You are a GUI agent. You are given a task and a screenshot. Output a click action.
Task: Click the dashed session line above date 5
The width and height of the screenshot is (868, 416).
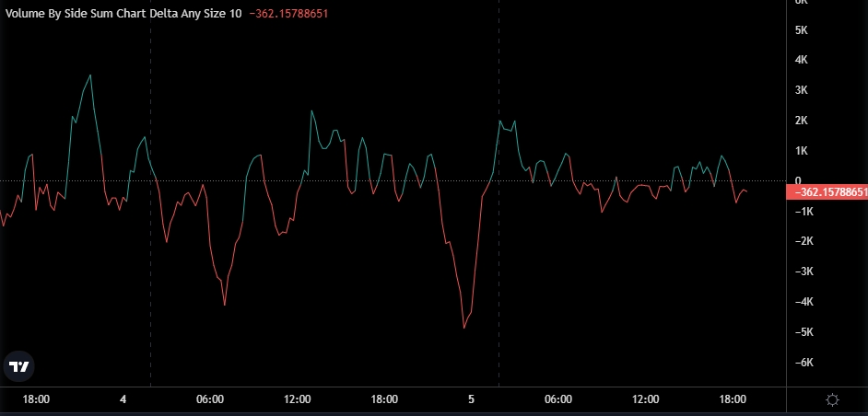499,276
